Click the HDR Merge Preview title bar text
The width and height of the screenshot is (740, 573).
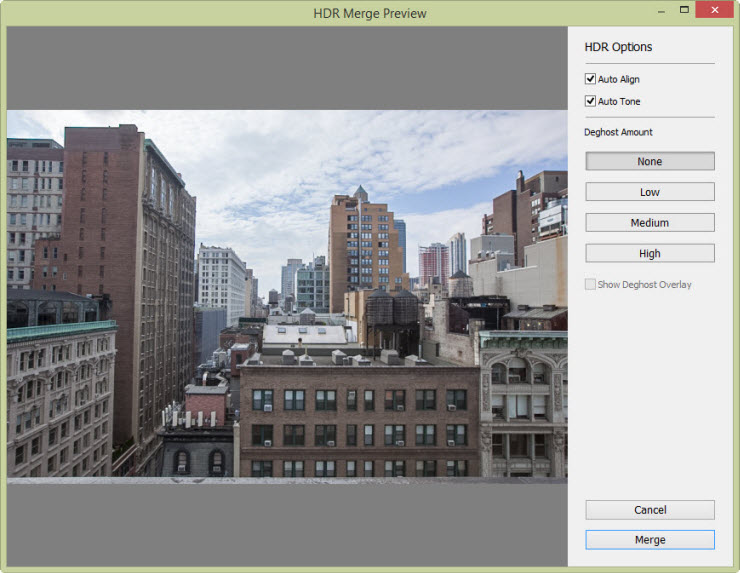pyautogui.click(x=369, y=13)
